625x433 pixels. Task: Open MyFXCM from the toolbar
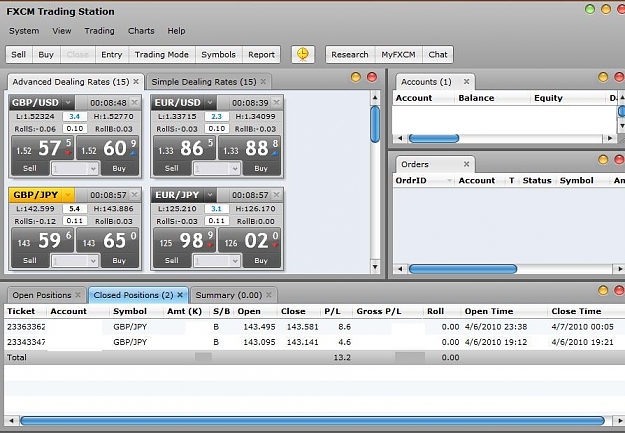pyautogui.click(x=398, y=55)
